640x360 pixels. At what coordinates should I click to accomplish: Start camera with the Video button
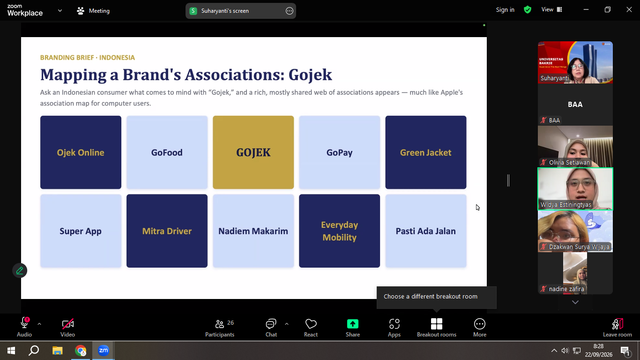click(x=68, y=327)
